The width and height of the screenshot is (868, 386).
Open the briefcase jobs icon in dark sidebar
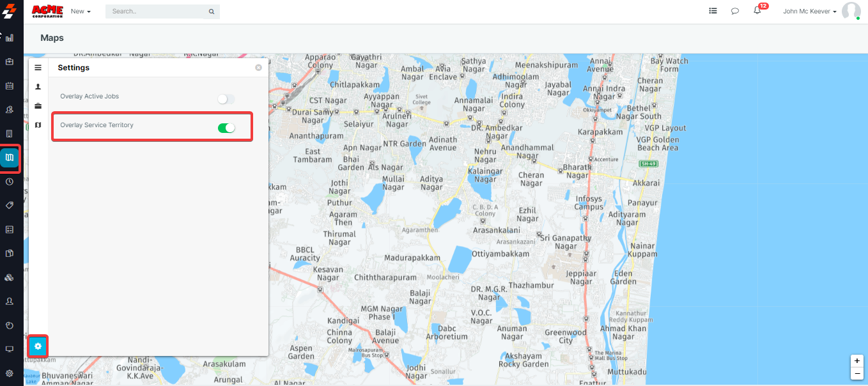coord(10,62)
